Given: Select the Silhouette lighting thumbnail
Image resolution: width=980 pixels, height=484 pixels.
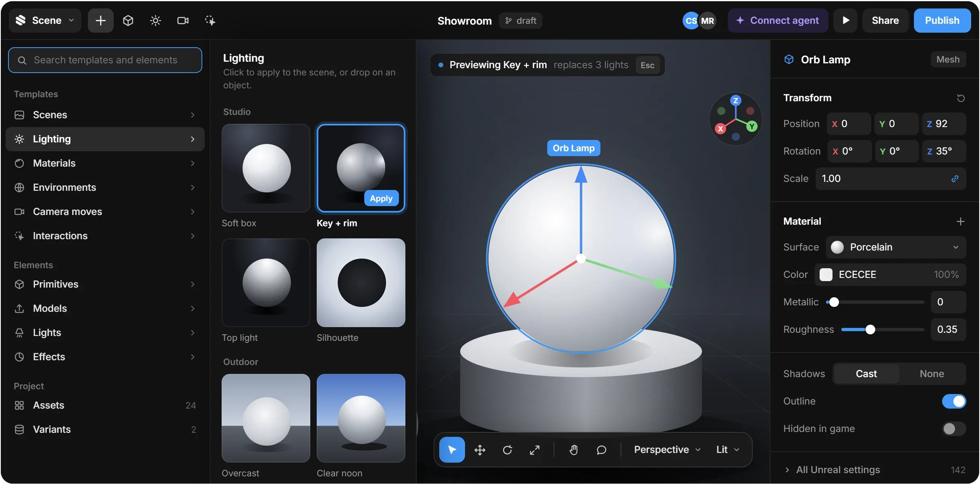Looking at the screenshot, I should click(361, 283).
